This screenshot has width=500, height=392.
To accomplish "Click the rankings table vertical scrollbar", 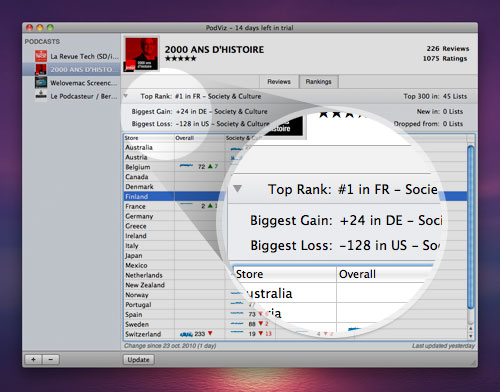I will pos(471,227).
